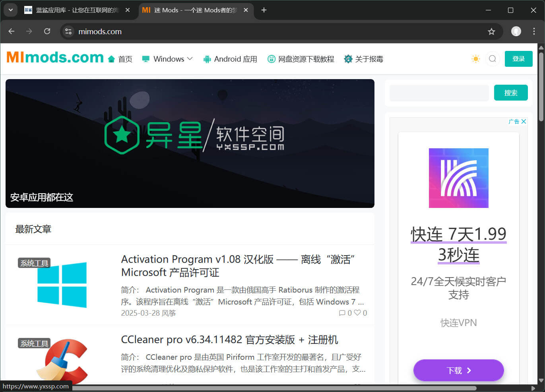
Task: Click the vertical scrollbar thumb
Action: point(541,86)
